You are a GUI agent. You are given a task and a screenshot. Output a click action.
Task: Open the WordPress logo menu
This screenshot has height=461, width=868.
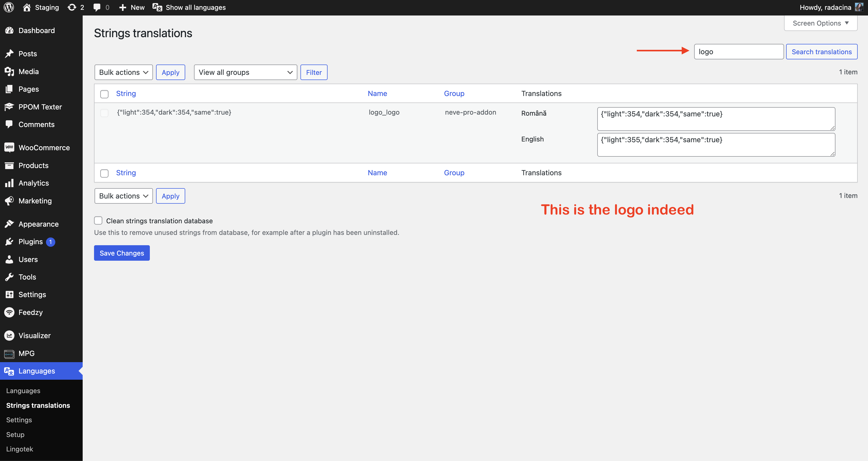coord(9,7)
